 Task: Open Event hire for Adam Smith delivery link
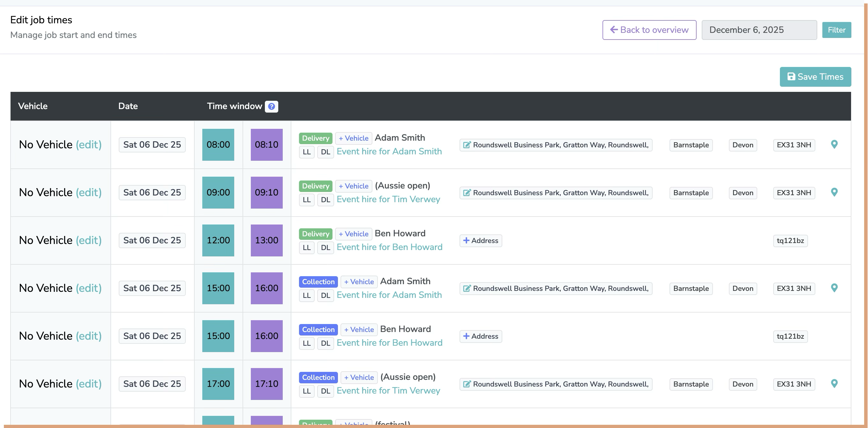click(x=389, y=151)
